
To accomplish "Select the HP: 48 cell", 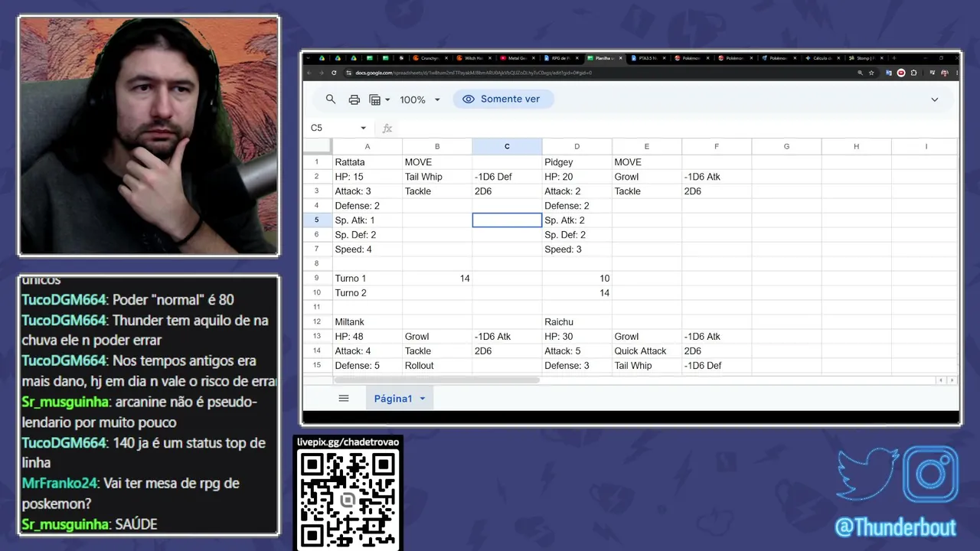I will coord(367,337).
